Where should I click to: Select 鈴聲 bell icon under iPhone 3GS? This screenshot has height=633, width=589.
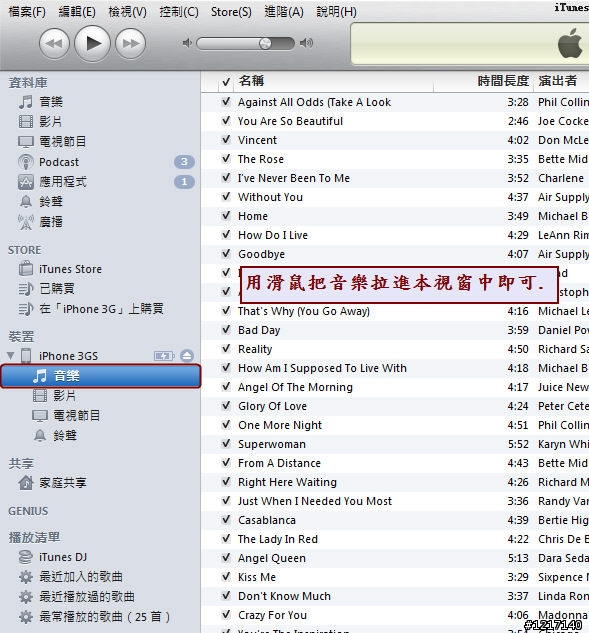pyautogui.click(x=40, y=435)
